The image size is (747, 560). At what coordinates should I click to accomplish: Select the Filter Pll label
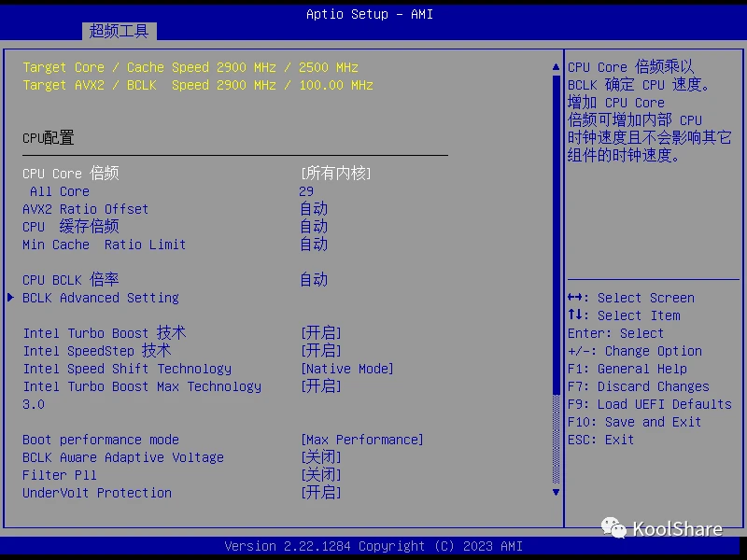(60, 475)
